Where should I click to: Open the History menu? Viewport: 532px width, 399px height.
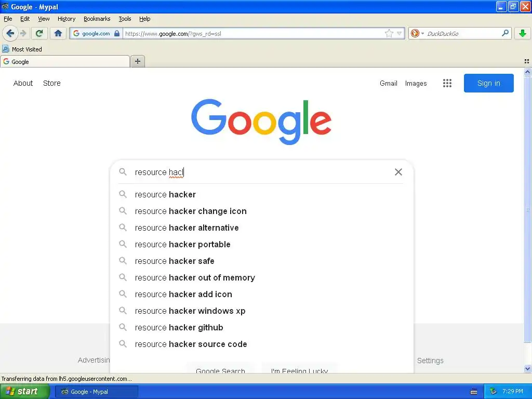[66, 19]
